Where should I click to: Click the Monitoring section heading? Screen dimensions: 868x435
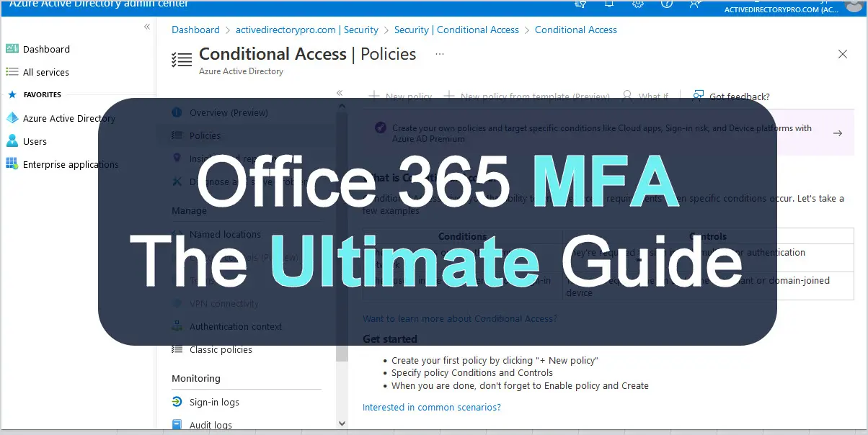[x=196, y=378]
